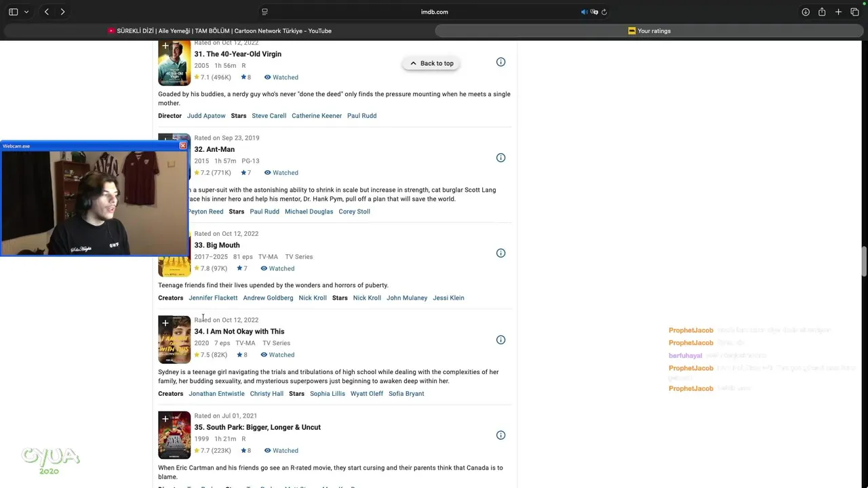Open Wyatt Oleff's page

click(367, 394)
